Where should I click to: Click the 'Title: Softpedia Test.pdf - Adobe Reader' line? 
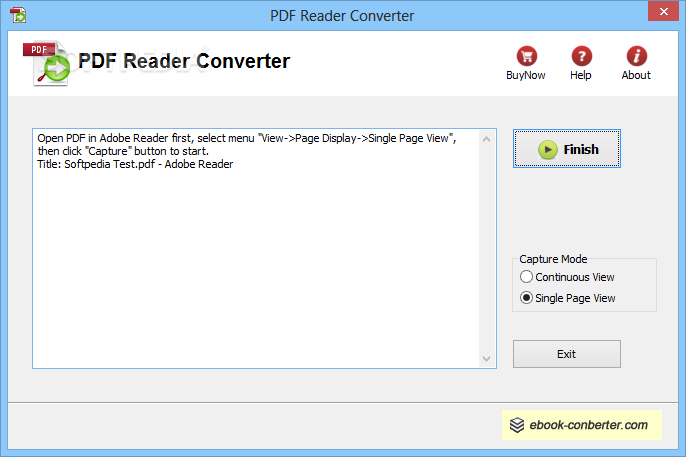click(x=135, y=164)
